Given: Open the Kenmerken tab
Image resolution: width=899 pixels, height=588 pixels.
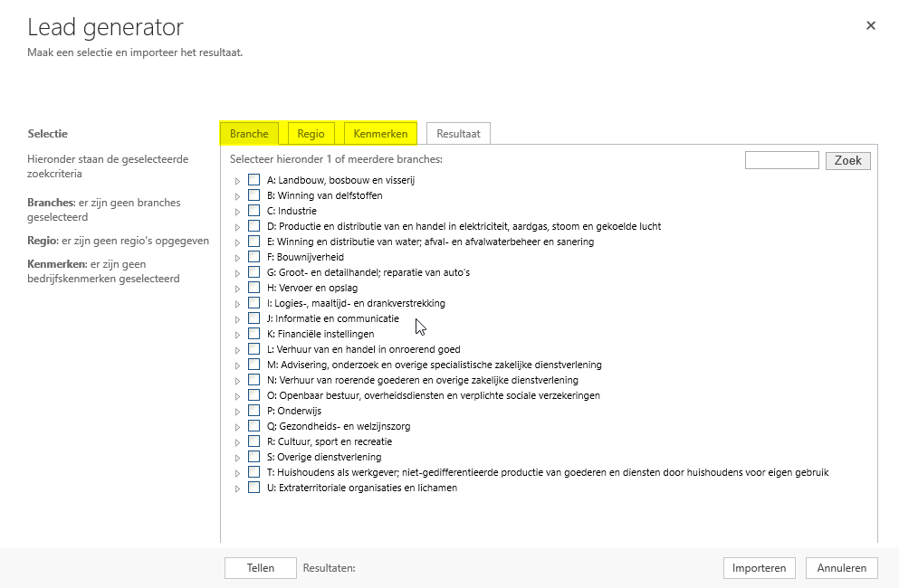Looking at the screenshot, I should coord(380,134).
